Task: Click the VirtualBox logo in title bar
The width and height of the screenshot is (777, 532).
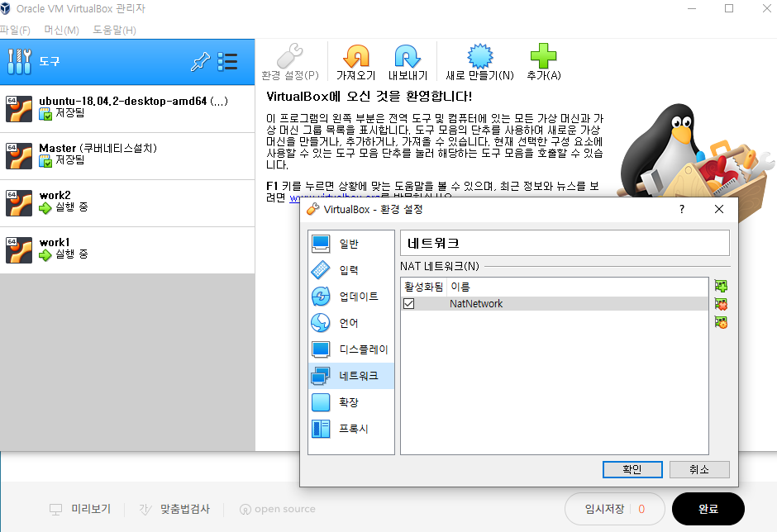Action: pos(6,8)
